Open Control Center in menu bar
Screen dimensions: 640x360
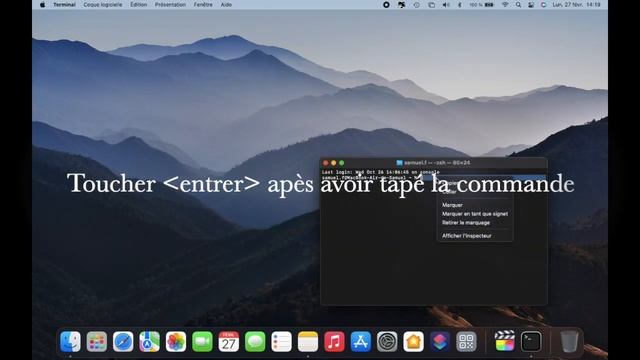pyautogui.click(x=531, y=5)
